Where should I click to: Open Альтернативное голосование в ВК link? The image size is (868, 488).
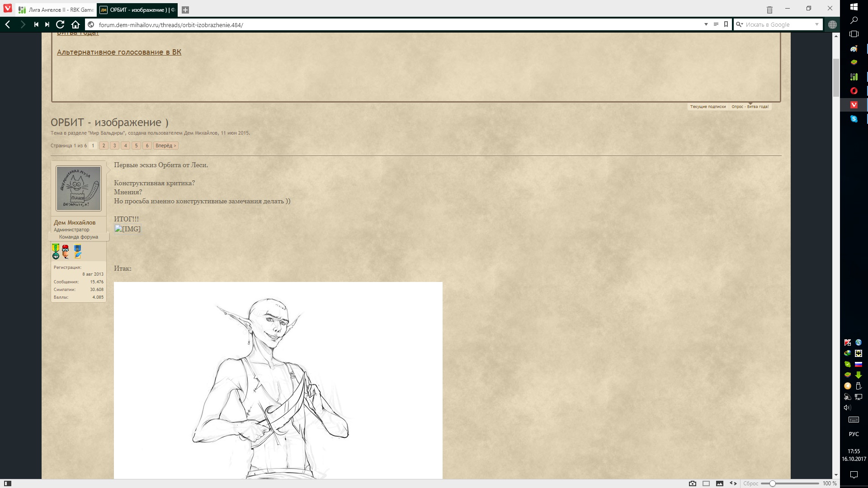coord(119,52)
